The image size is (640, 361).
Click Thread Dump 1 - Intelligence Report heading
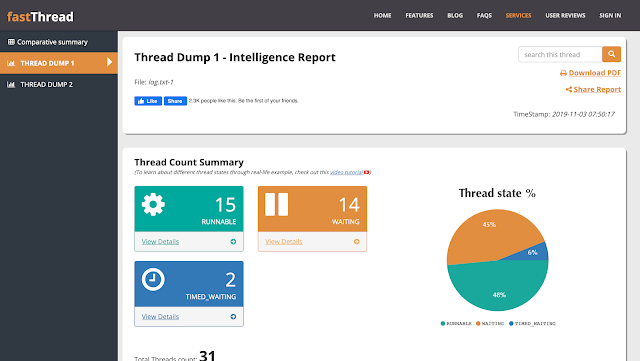pyautogui.click(x=235, y=58)
